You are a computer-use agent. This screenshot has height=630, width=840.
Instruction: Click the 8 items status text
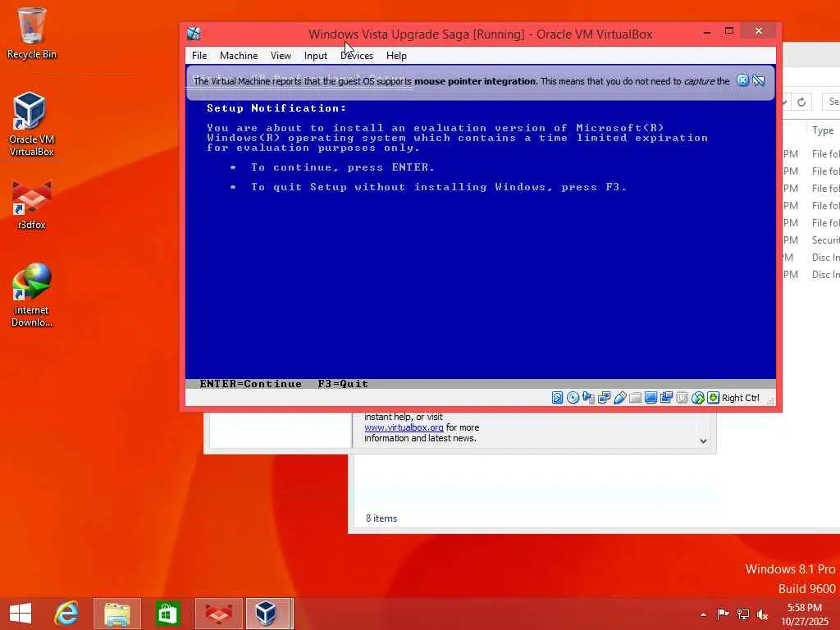point(381,518)
